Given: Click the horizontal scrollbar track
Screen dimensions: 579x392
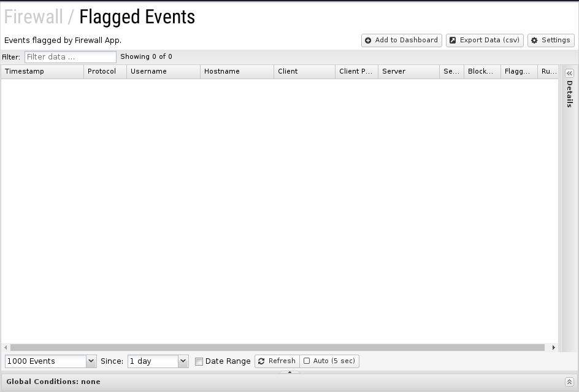Looking at the screenshot, I should point(277,347).
